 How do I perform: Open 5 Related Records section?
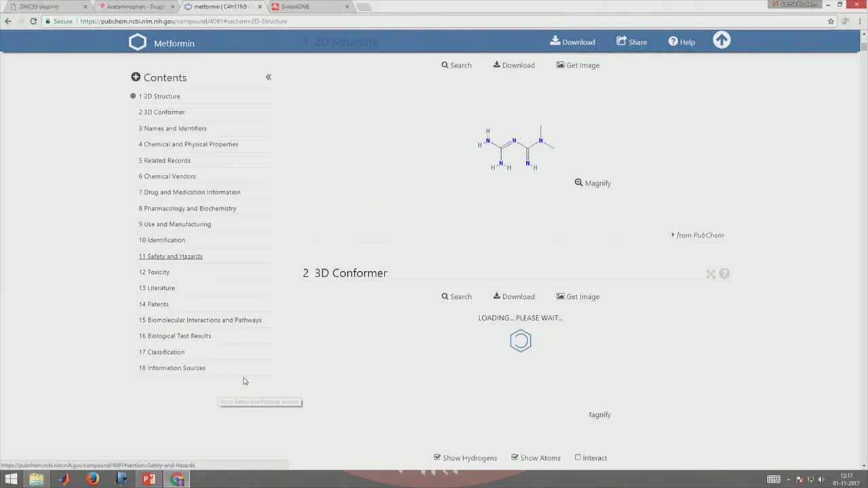coord(164,160)
